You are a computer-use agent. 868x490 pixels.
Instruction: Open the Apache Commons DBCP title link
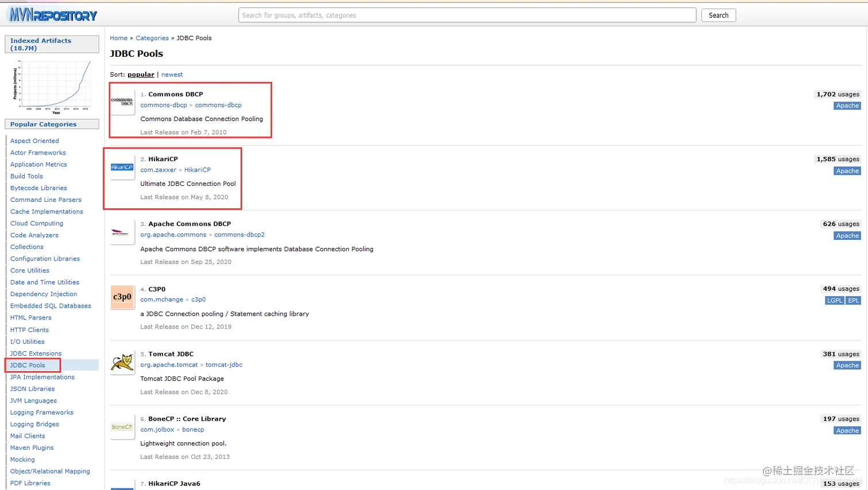tap(189, 224)
